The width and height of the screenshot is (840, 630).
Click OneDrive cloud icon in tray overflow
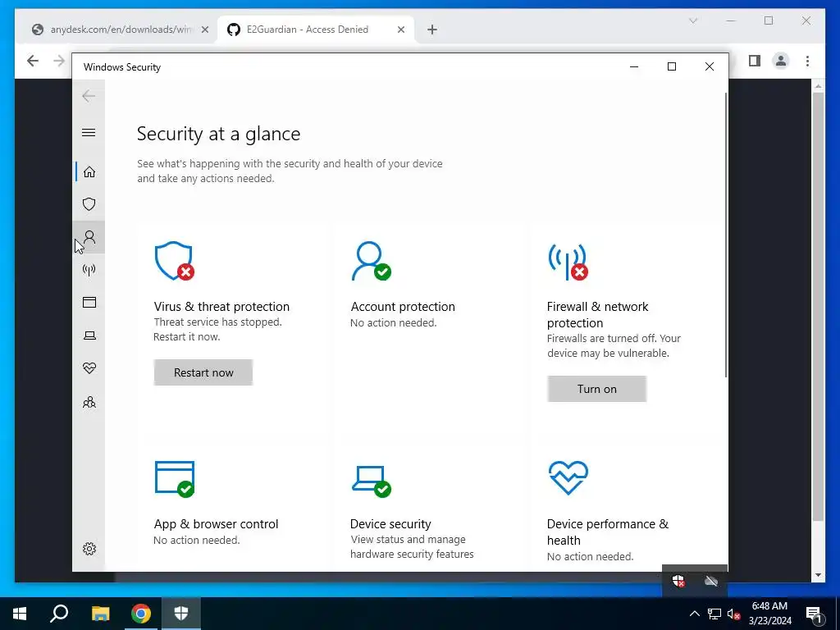(711, 581)
